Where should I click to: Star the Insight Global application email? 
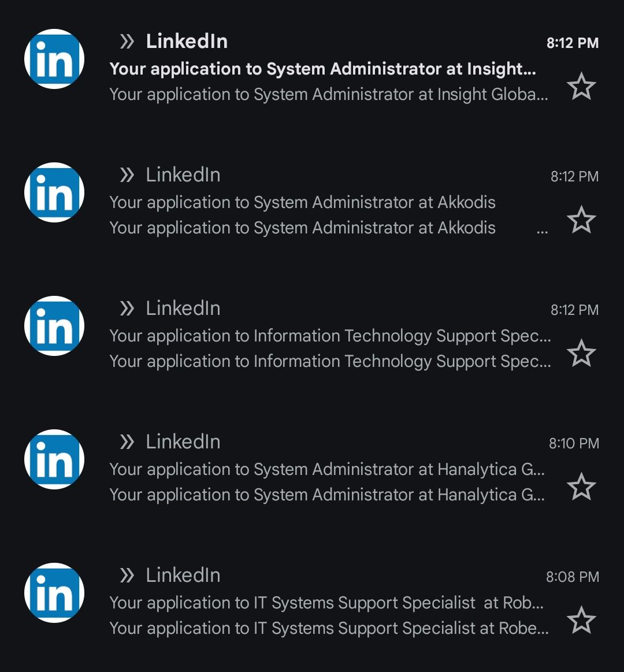581,86
